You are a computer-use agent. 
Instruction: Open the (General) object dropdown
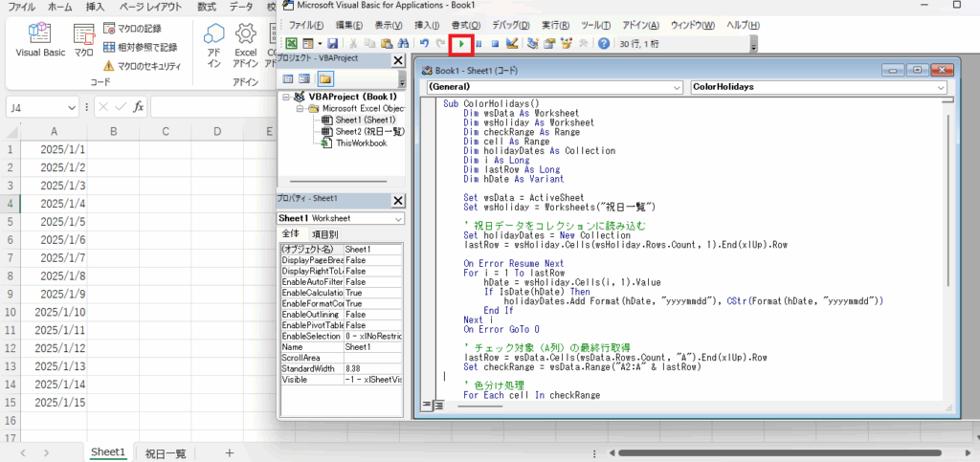679,87
